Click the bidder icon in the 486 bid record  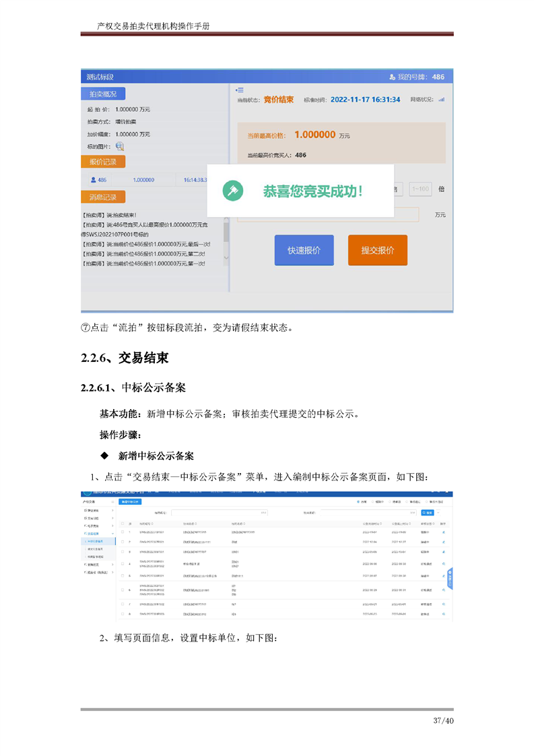point(93,180)
